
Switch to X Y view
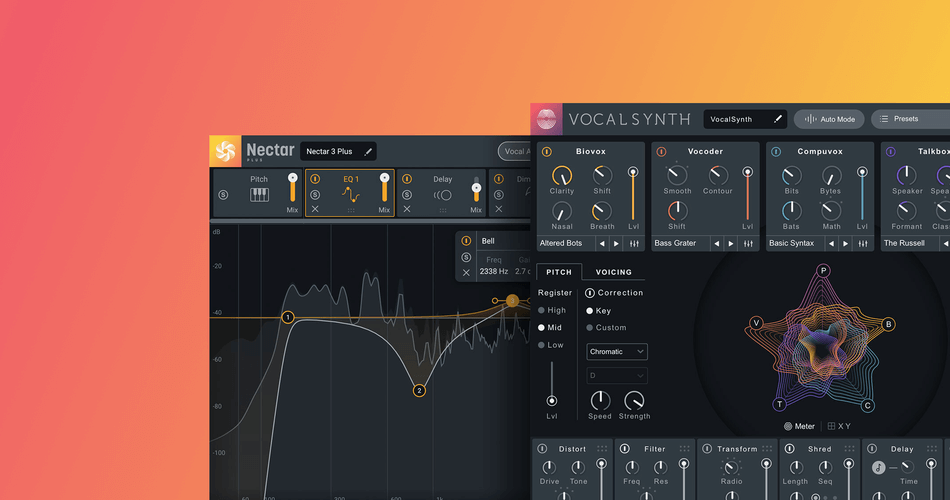point(838,426)
